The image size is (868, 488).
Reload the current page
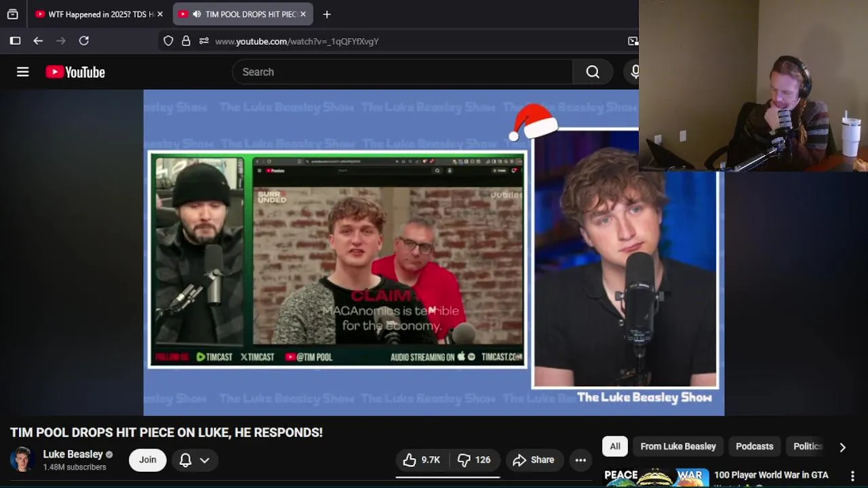84,41
